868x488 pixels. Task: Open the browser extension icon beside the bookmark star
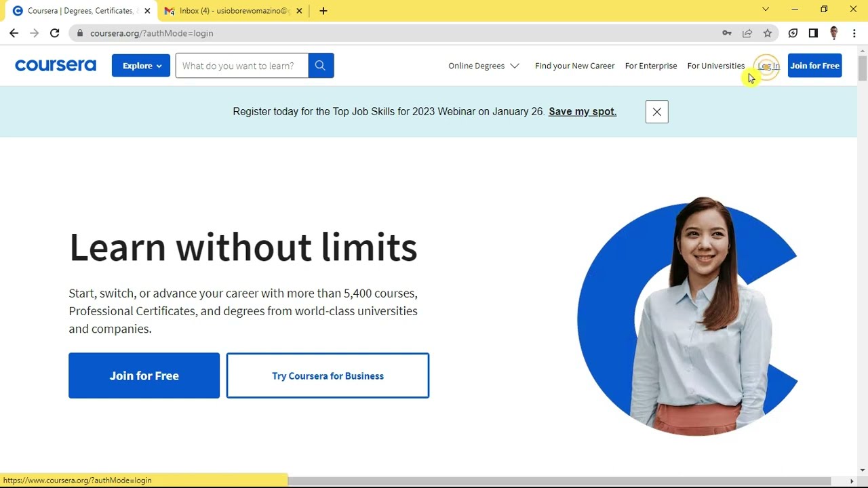[x=793, y=33]
